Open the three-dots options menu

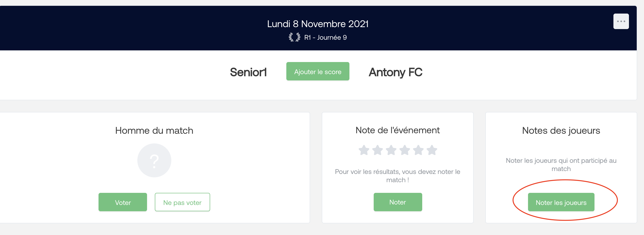(x=621, y=22)
